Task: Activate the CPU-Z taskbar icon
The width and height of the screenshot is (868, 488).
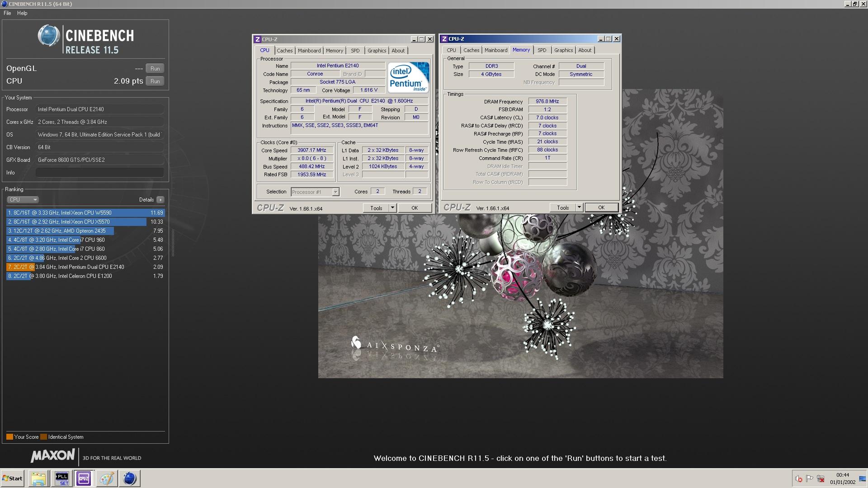Action: (84, 479)
